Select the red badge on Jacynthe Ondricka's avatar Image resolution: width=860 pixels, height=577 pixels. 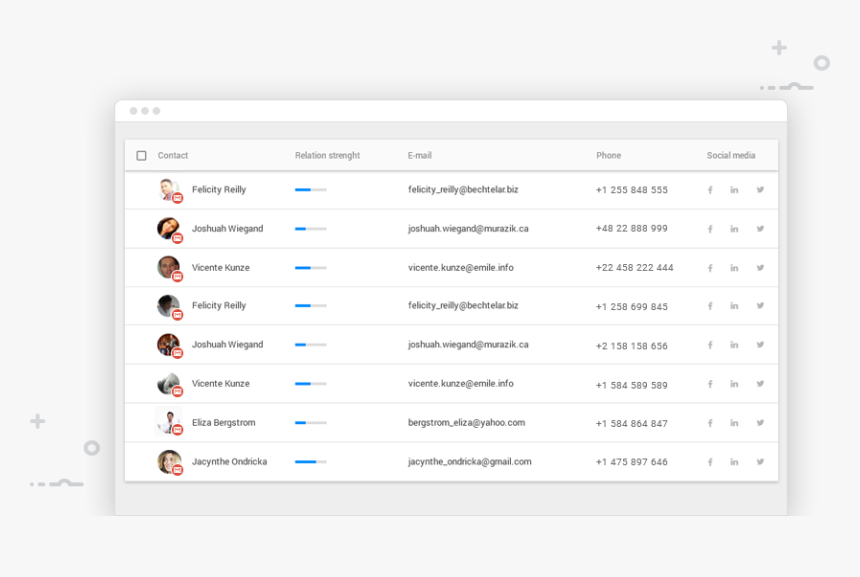point(178,470)
